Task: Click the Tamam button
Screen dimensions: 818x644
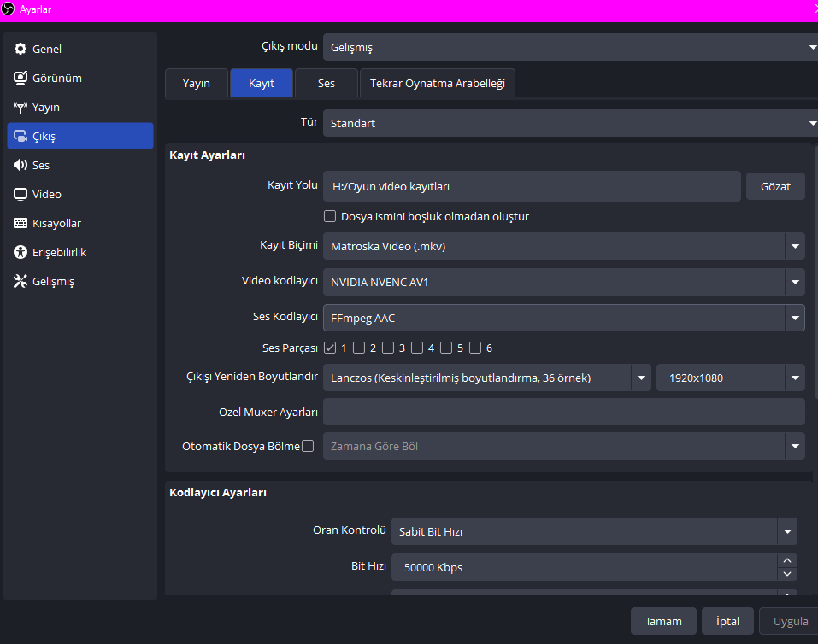Action: click(663, 621)
